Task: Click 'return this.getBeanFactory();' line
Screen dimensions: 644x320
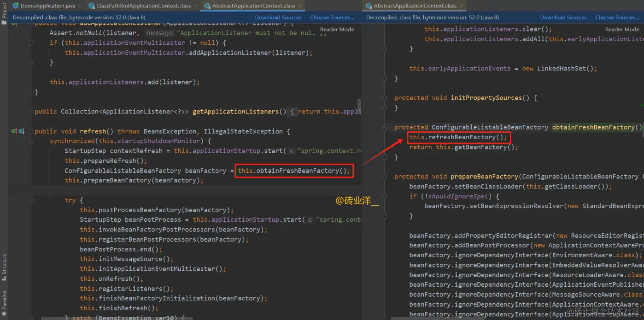Action: pos(464,147)
